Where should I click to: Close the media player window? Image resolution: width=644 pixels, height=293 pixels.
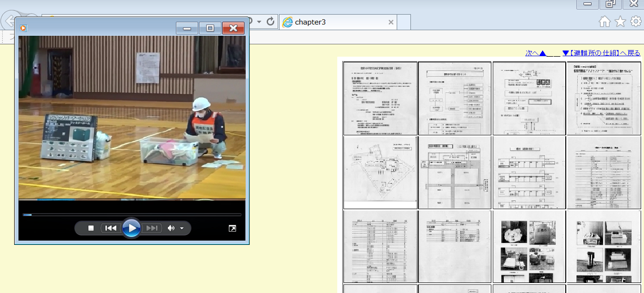click(233, 28)
